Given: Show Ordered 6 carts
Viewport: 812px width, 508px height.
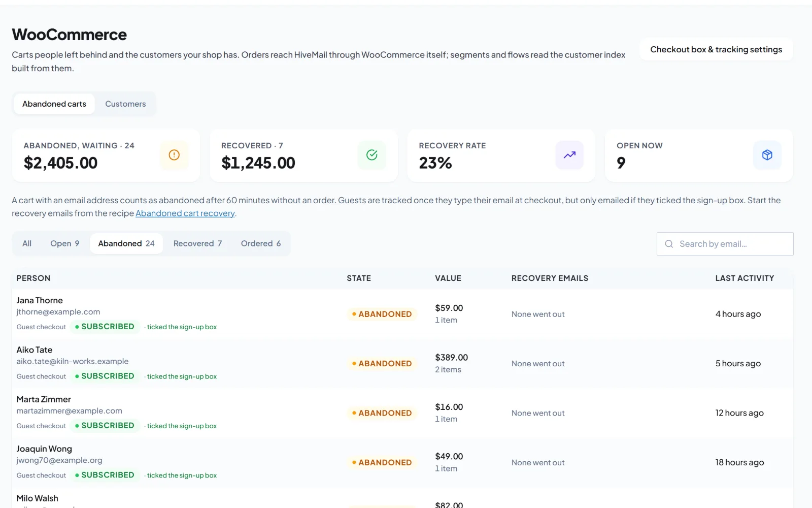Looking at the screenshot, I should coord(261,243).
